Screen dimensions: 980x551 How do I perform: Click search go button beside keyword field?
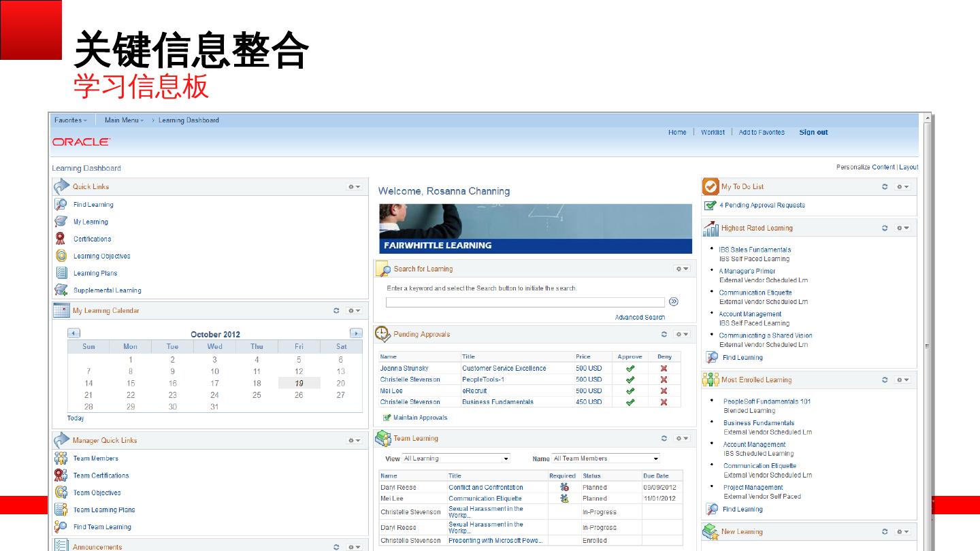click(x=674, y=302)
